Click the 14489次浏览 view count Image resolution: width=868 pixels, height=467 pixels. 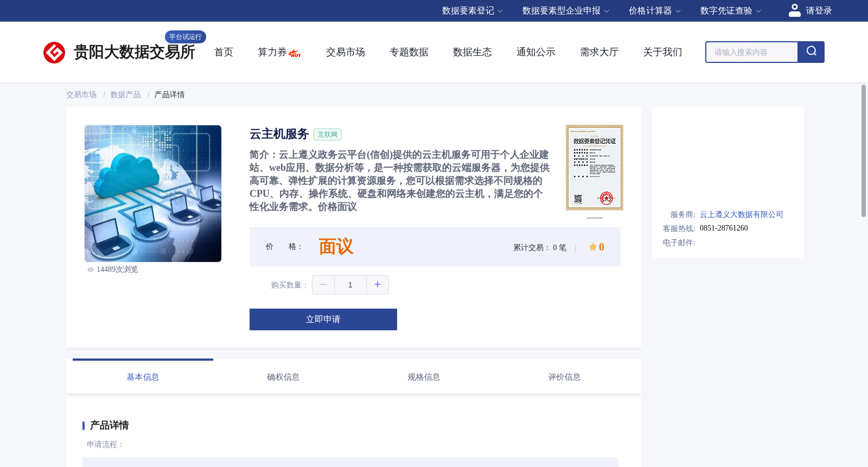[x=117, y=270]
